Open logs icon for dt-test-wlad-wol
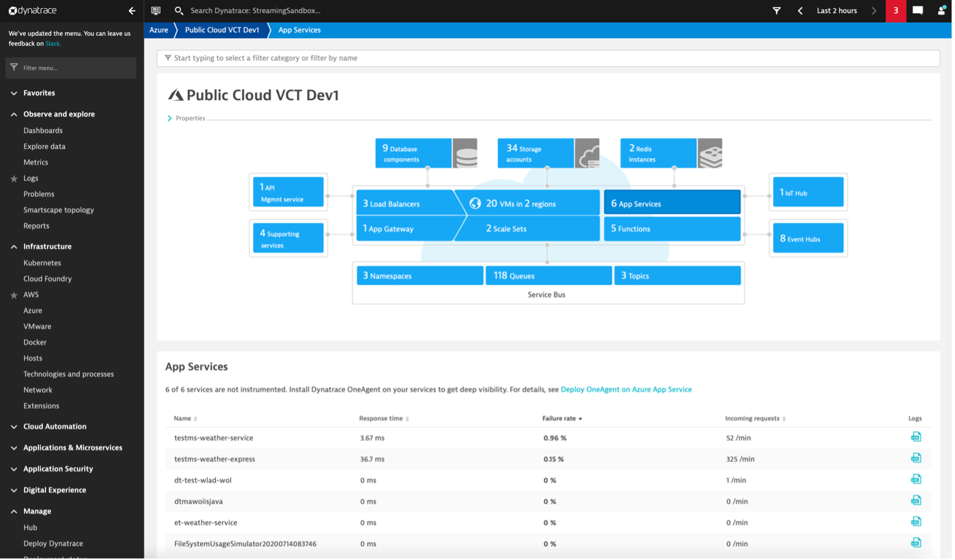The height and width of the screenshot is (560, 955). click(x=916, y=480)
